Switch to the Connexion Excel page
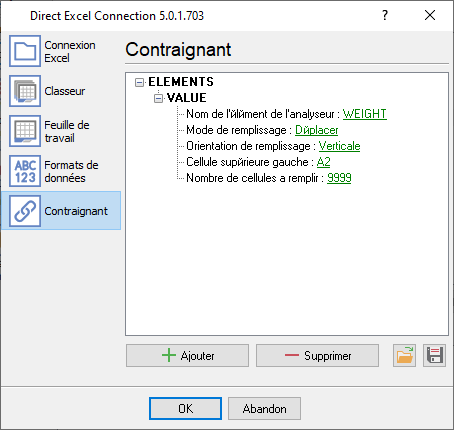 70,51
